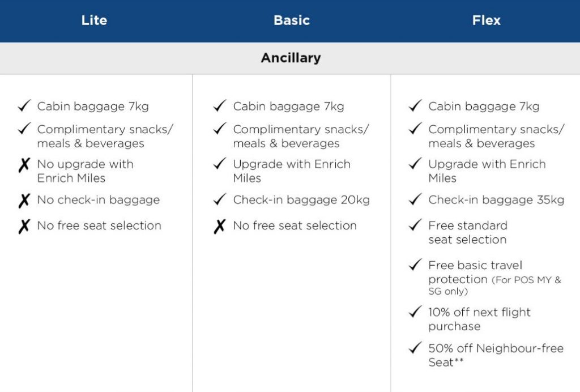Click checkmark beside 50% off Neighbour-free Seat
The image size is (580, 392).
click(x=415, y=348)
